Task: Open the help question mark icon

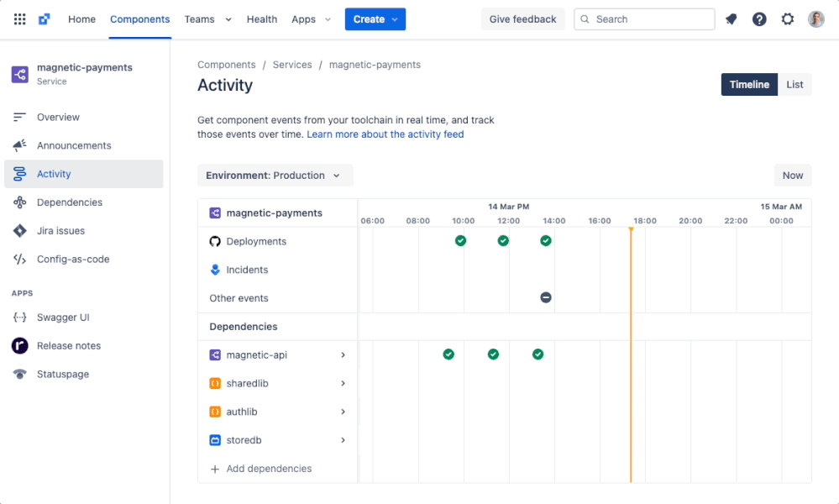Action: pyautogui.click(x=759, y=19)
